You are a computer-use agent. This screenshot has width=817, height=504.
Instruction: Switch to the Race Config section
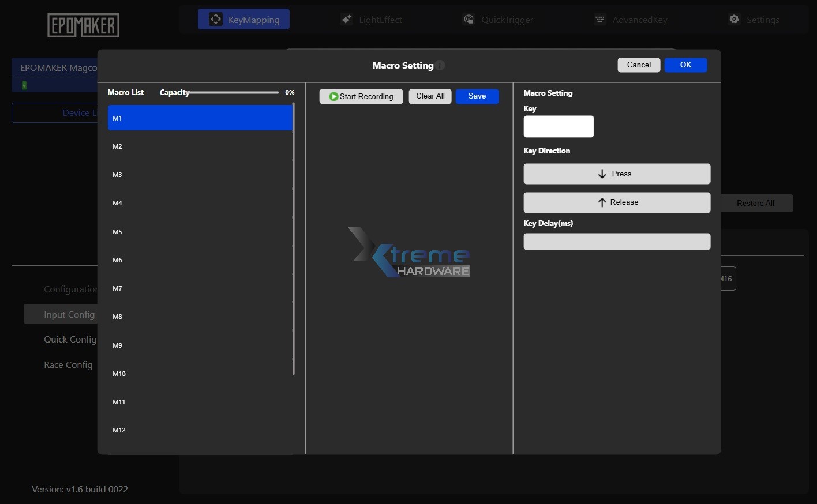68,364
